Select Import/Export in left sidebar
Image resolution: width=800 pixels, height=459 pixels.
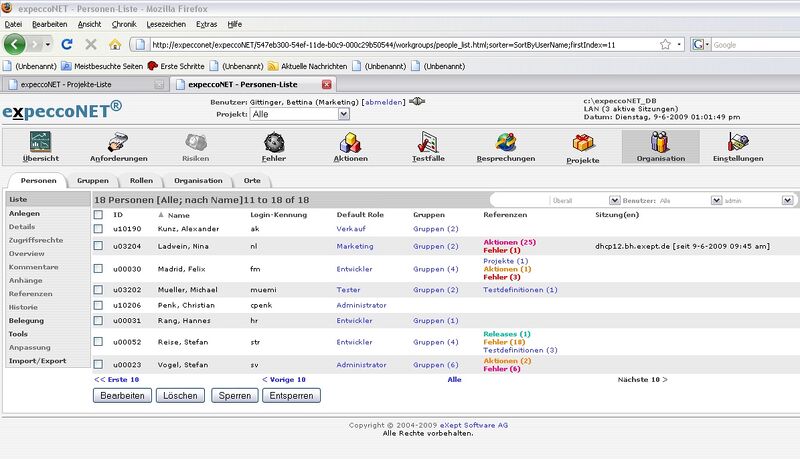pyautogui.click(x=37, y=361)
